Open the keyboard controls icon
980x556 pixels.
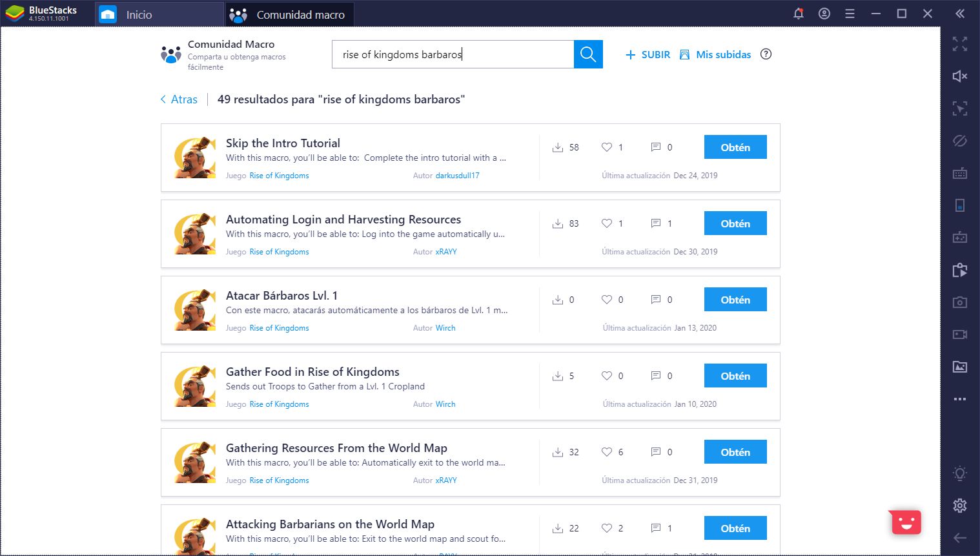(x=960, y=173)
